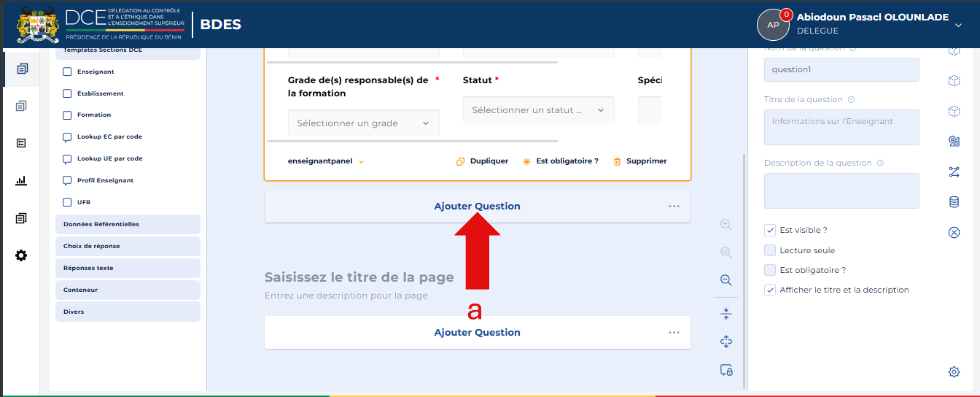Add Profil Enseignant item
The width and height of the screenshot is (980, 397).
(98, 180)
